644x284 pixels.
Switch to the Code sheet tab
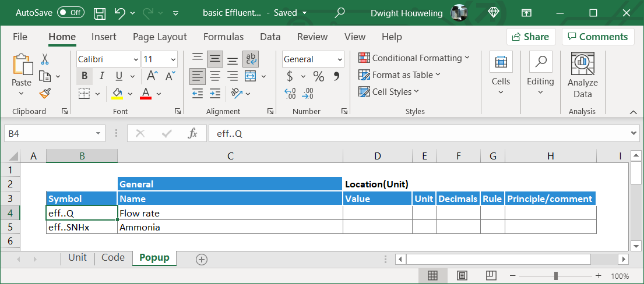[x=113, y=258]
